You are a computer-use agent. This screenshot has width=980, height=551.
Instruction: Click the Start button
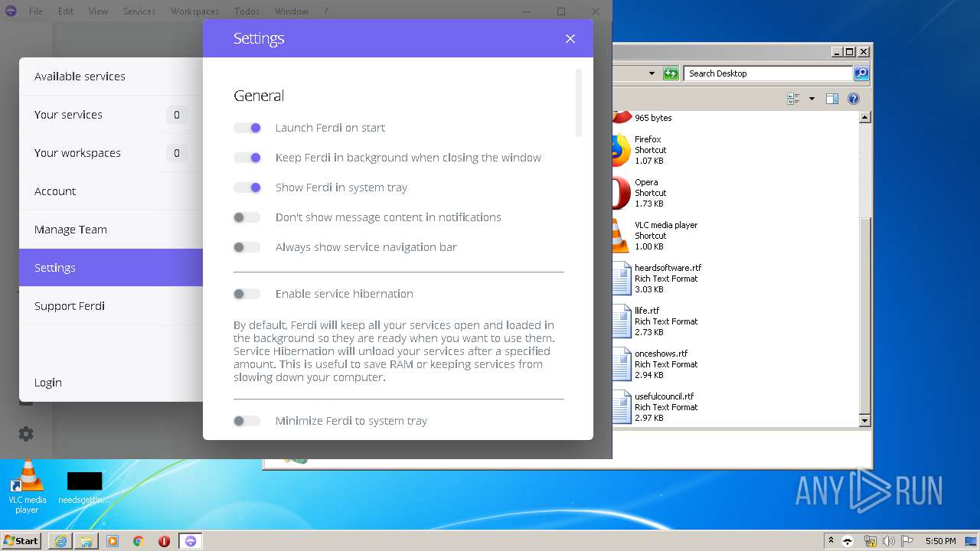(21, 541)
